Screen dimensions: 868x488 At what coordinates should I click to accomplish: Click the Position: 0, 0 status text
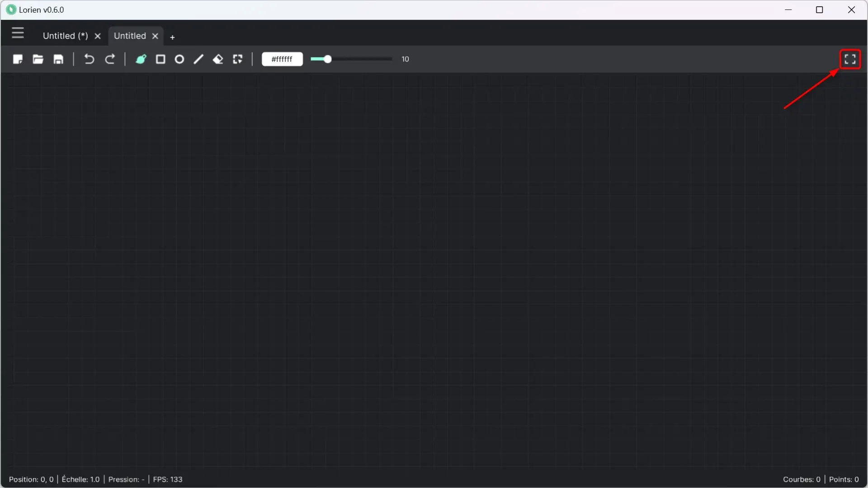coord(31,479)
